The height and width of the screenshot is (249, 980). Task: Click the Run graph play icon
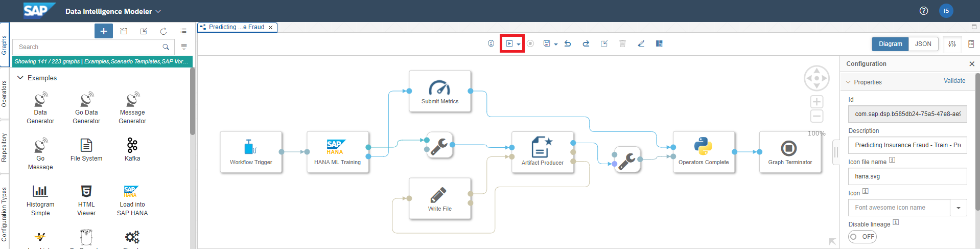(509, 44)
